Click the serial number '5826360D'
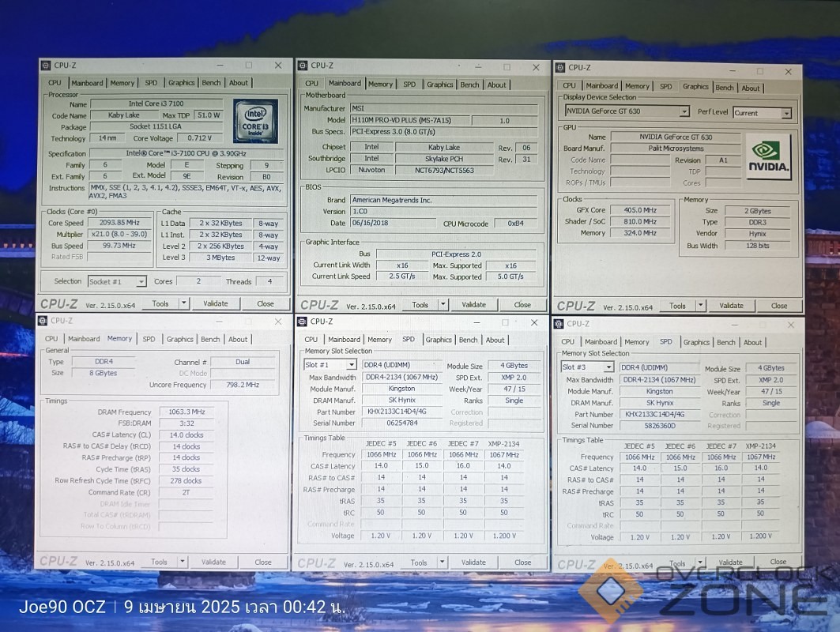This screenshot has height=632, width=840. coord(660,425)
